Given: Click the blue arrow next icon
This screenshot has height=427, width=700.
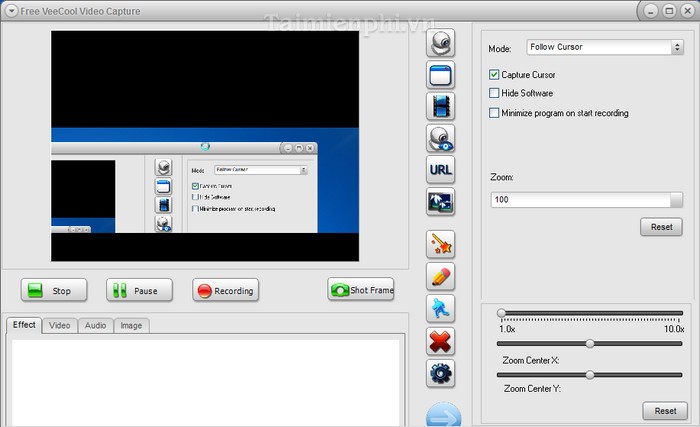Looking at the screenshot, I should 443,415.
